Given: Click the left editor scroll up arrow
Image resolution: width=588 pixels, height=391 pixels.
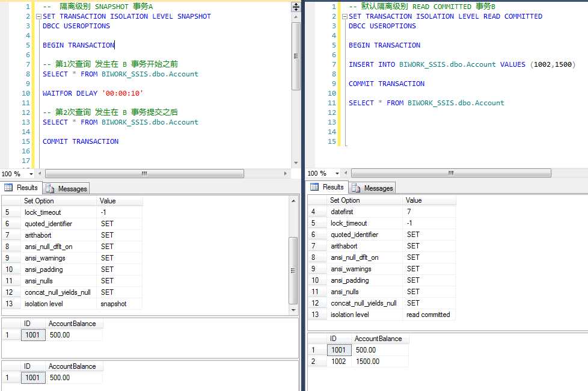Looking at the screenshot, I should tap(295, 18).
